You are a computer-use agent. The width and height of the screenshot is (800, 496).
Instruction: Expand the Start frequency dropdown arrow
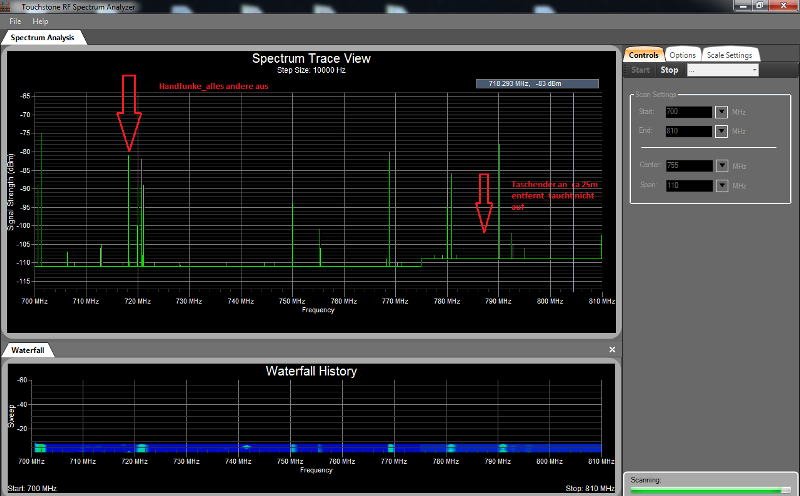tap(721, 112)
